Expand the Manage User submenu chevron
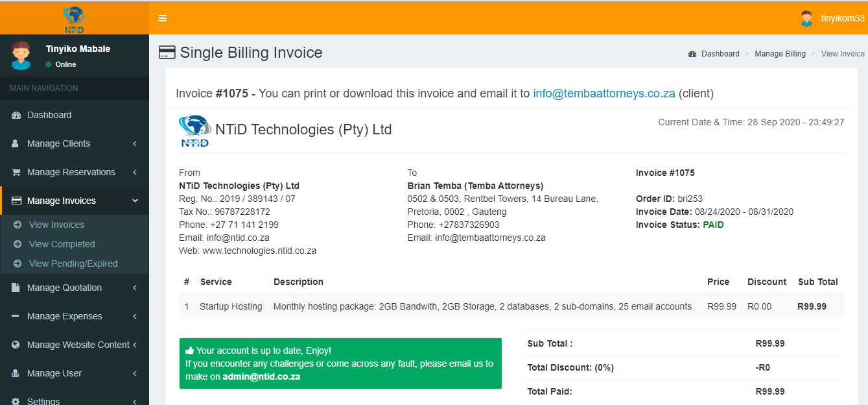The height and width of the screenshot is (405, 868). (135, 373)
